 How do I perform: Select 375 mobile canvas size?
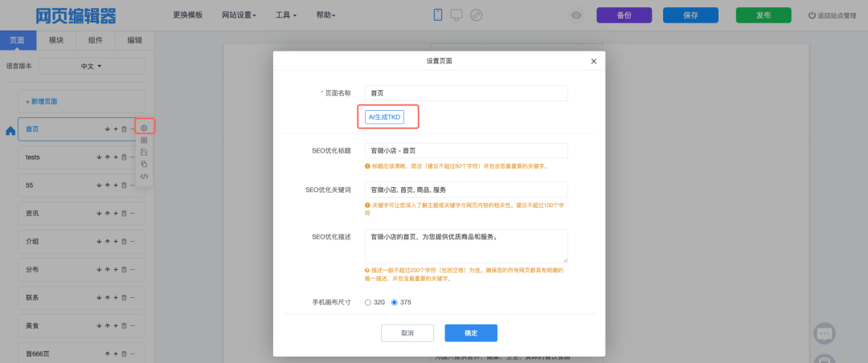[x=394, y=302]
